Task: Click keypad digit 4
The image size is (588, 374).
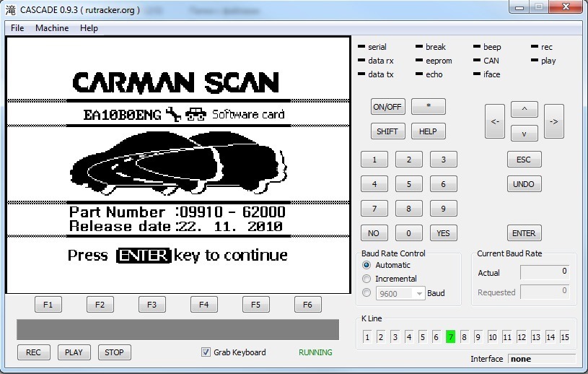Action: (374, 184)
